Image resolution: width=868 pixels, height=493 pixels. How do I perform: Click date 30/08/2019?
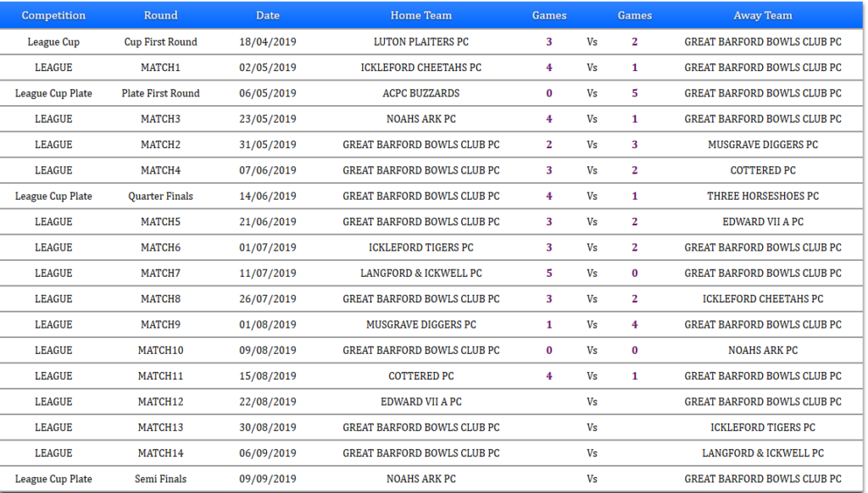click(x=267, y=428)
